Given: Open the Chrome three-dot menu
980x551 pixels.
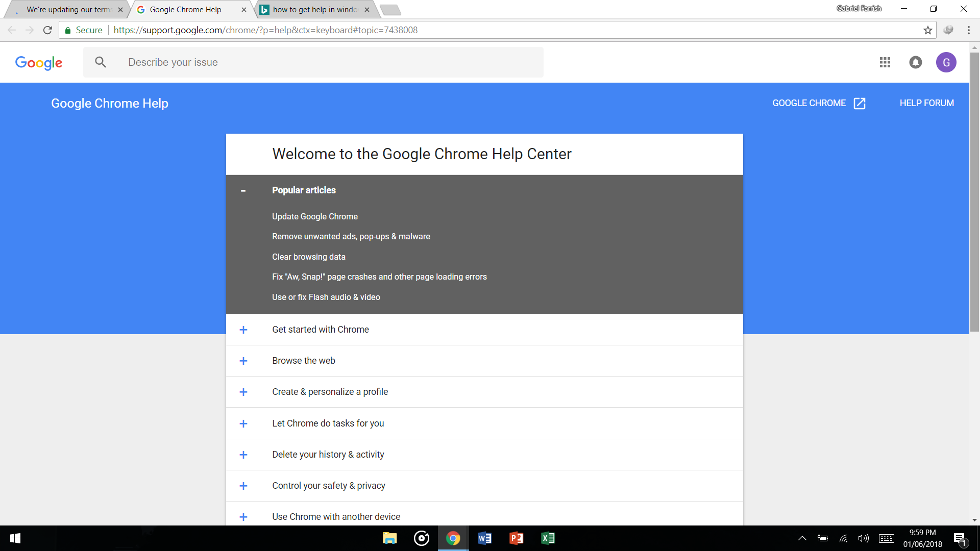Looking at the screenshot, I should pyautogui.click(x=968, y=30).
